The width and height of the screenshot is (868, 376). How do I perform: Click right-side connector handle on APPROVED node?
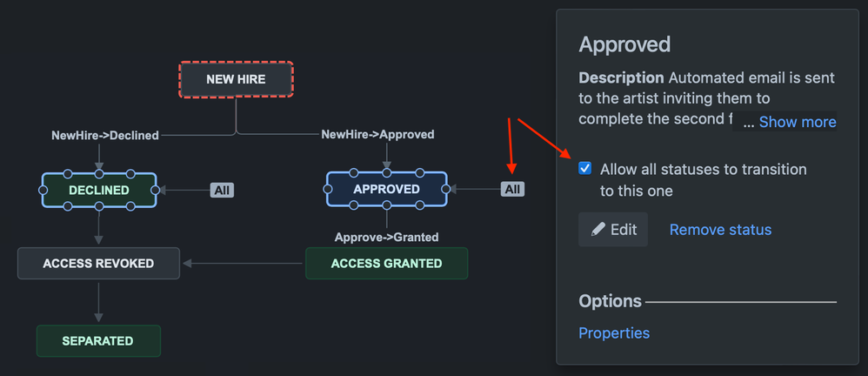pos(446,189)
